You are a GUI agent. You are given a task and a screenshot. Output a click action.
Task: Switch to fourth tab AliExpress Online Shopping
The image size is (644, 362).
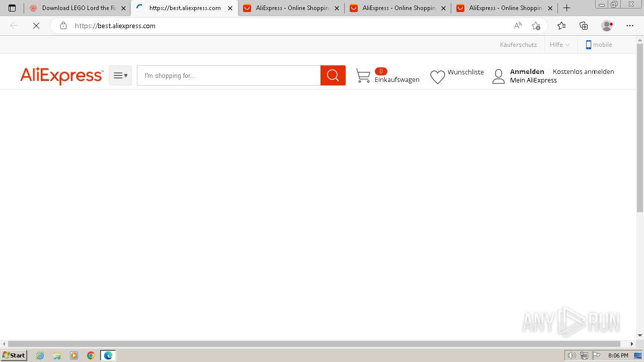pyautogui.click(x=398, y=8)
